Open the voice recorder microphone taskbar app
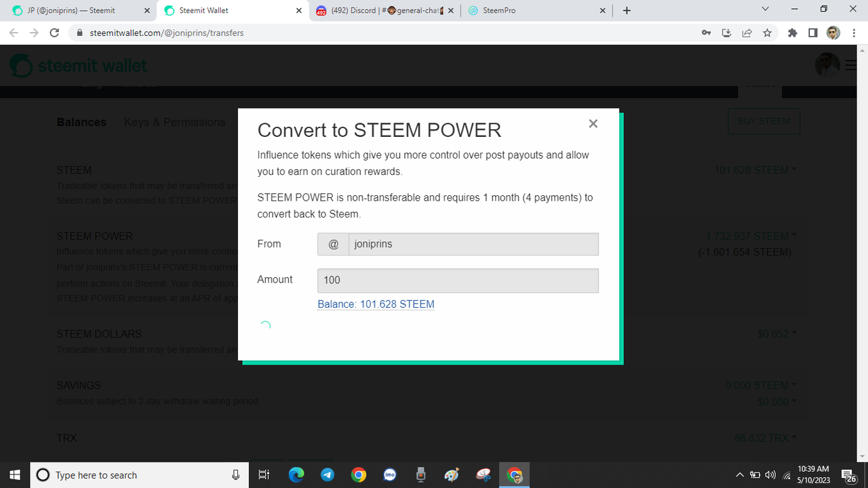 pos(421,475)
